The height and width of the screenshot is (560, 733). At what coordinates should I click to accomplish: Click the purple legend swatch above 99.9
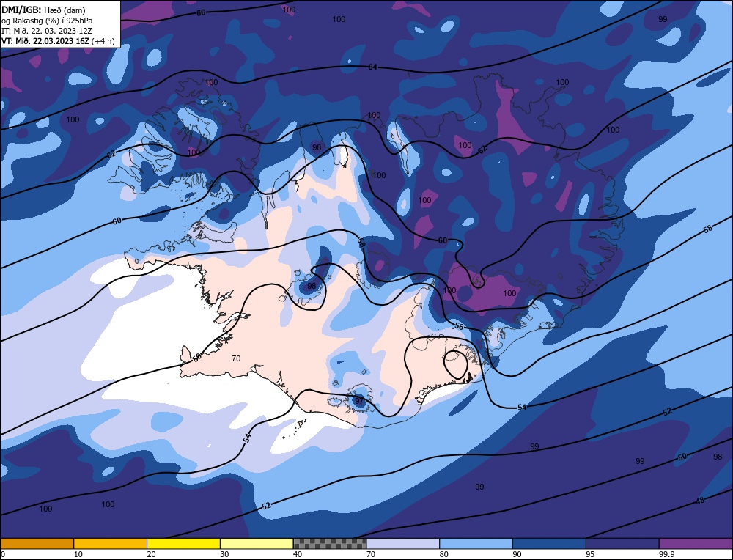pyautogui.click(x=696, y=543)
